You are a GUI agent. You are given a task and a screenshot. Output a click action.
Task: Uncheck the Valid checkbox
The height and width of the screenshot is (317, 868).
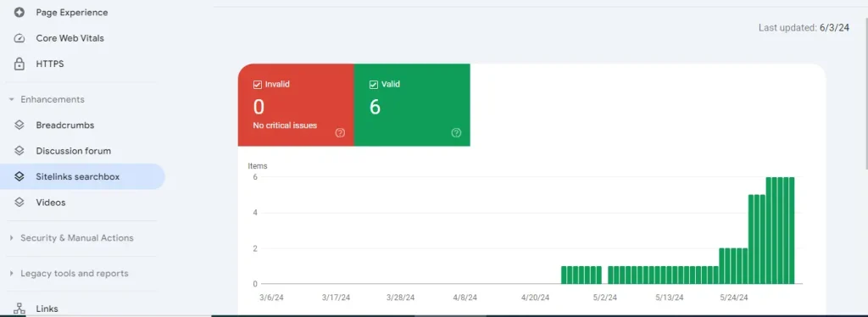374,85
